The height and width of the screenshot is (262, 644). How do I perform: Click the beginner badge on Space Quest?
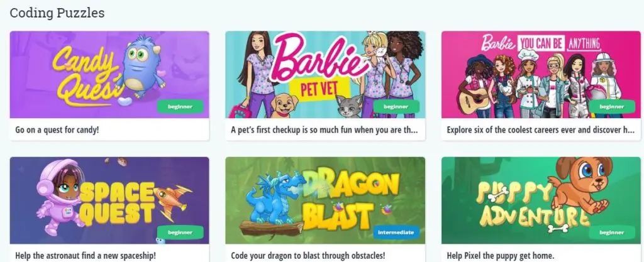coord(180,232)
